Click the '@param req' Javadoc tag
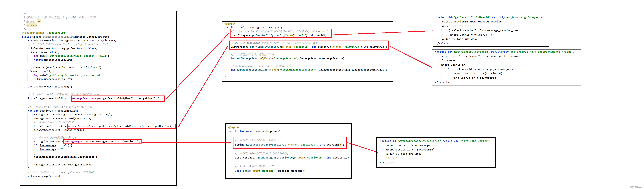The height and width of the screenshot is (189, 644). [34, 21]
